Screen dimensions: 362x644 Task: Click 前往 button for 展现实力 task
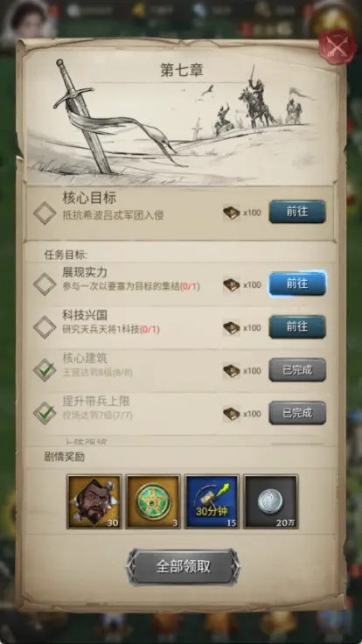(x=297, y=283)
